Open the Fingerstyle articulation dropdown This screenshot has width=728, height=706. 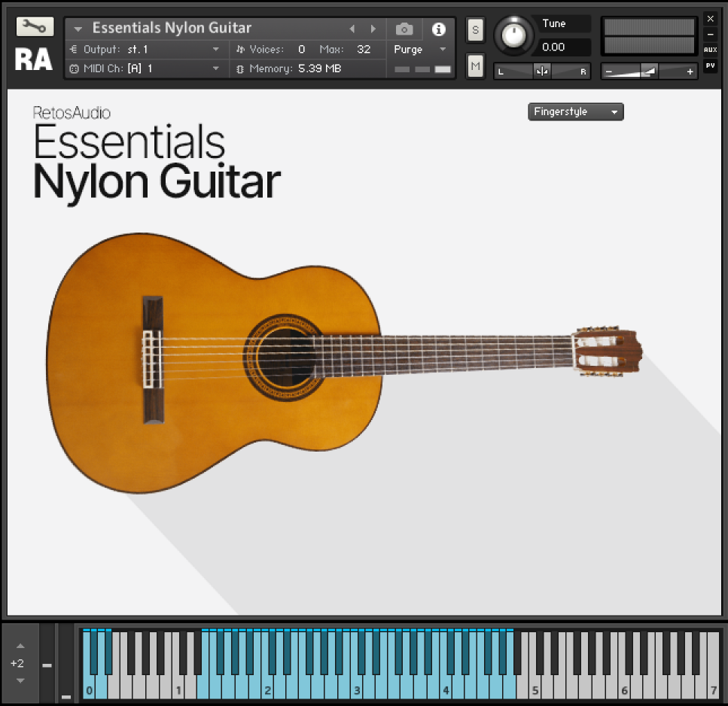coord(575,112)
